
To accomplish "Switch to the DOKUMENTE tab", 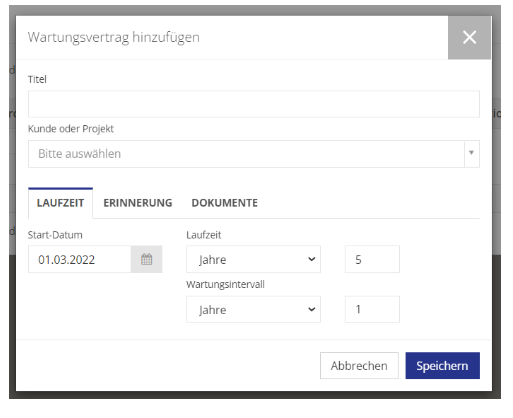I will pyautogui.click(x=224, y=203).
